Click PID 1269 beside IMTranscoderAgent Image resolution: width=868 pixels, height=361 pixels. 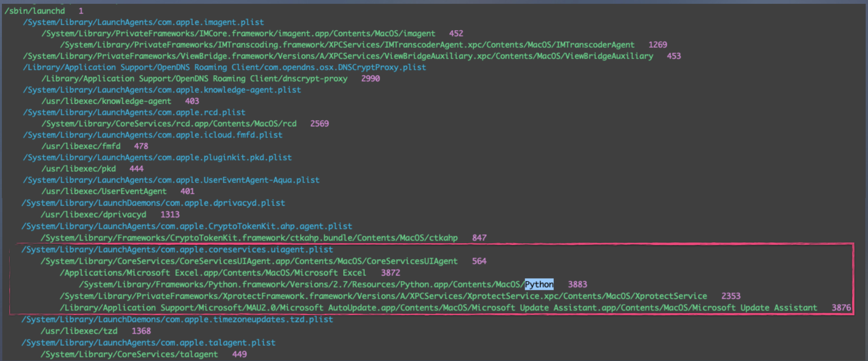(658, 45)
